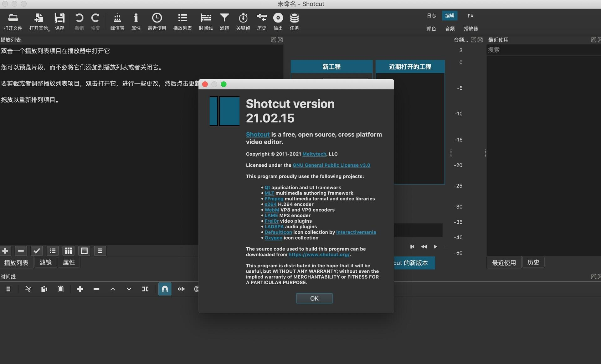Viewport: 601px width, 364px height.
Task: Toggle the 播放列表 panel from toolbar
Action: tap(182, 22)
